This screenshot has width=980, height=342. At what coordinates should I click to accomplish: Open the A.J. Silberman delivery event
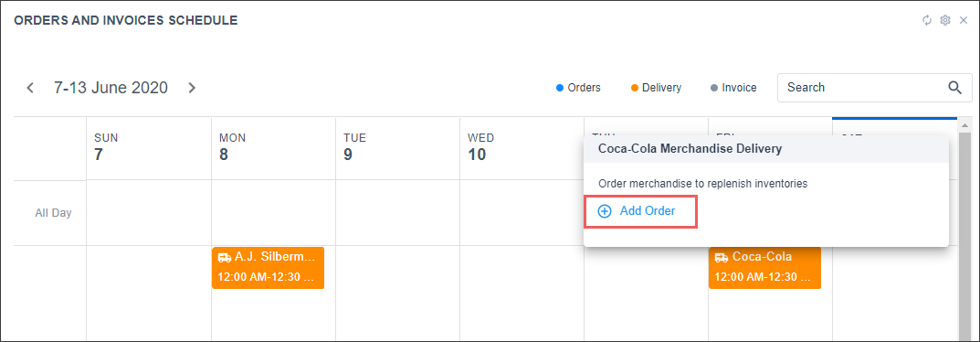pyautogui.click(x=269, y=268)
